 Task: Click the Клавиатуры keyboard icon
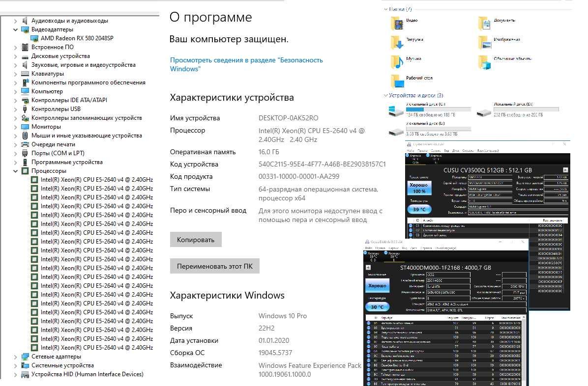25,74
